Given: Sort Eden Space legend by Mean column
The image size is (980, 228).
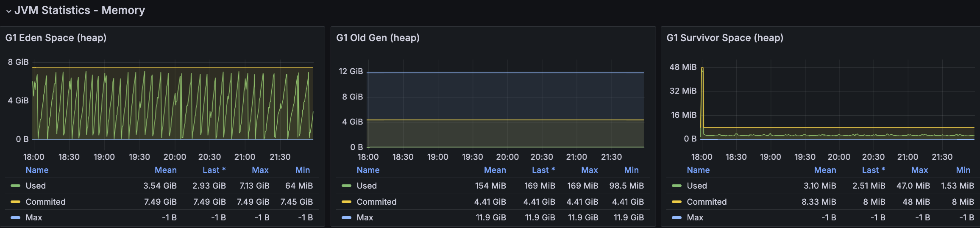Looking at the screenshot, I should coord(165,170).
